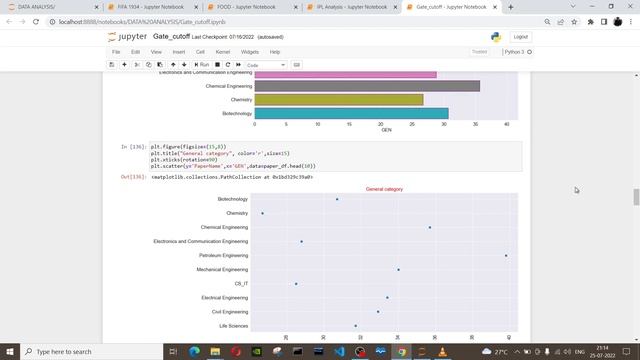Open Visual Studio Code from the taskbar

(339, 351)
